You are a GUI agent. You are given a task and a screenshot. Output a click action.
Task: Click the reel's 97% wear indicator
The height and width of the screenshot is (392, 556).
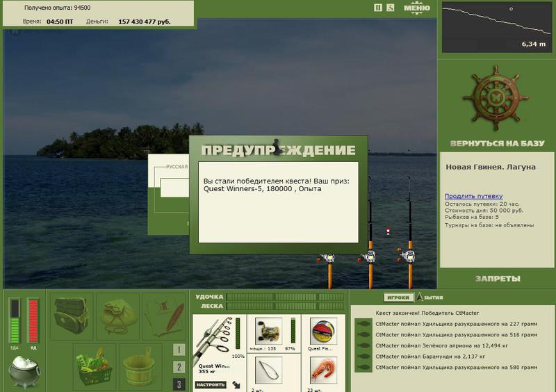pyautogui.click(x=293, y=331)
